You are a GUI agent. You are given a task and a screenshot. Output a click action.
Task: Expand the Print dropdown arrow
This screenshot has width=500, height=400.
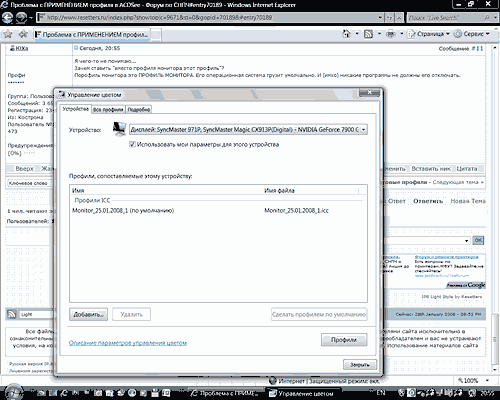pos(402,34)
